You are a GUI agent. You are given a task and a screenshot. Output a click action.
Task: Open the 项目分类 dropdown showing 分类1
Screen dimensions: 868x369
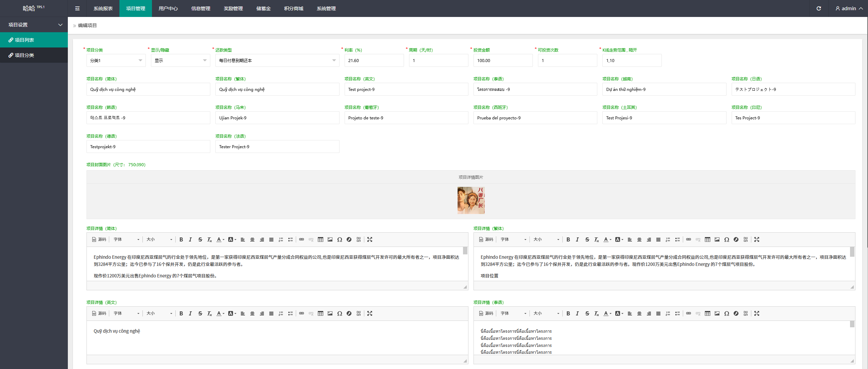(x=116, y=60)
